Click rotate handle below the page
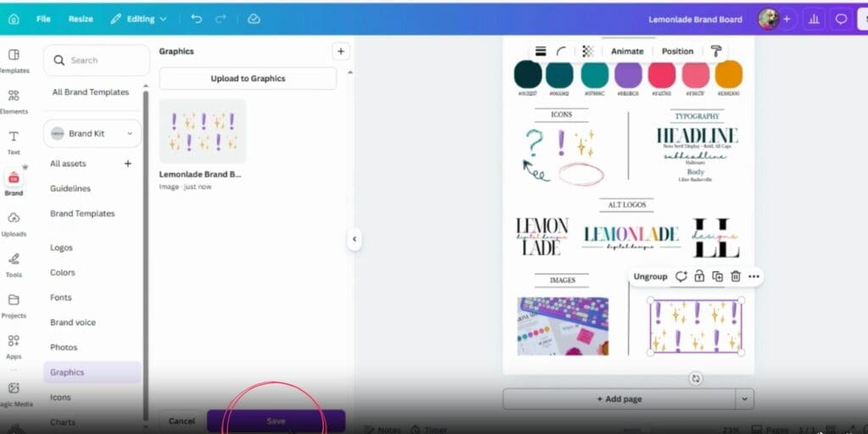 [696, 379]
